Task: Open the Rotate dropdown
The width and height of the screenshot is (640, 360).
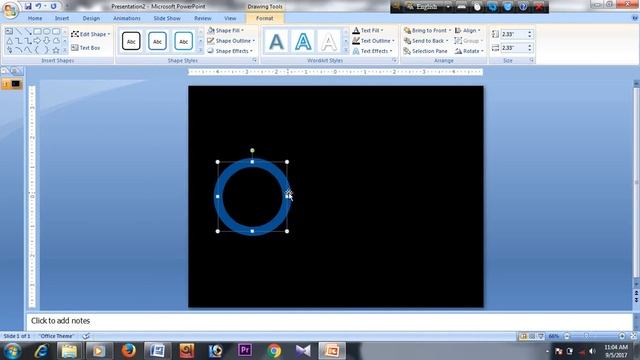Action: click(469, 51)
